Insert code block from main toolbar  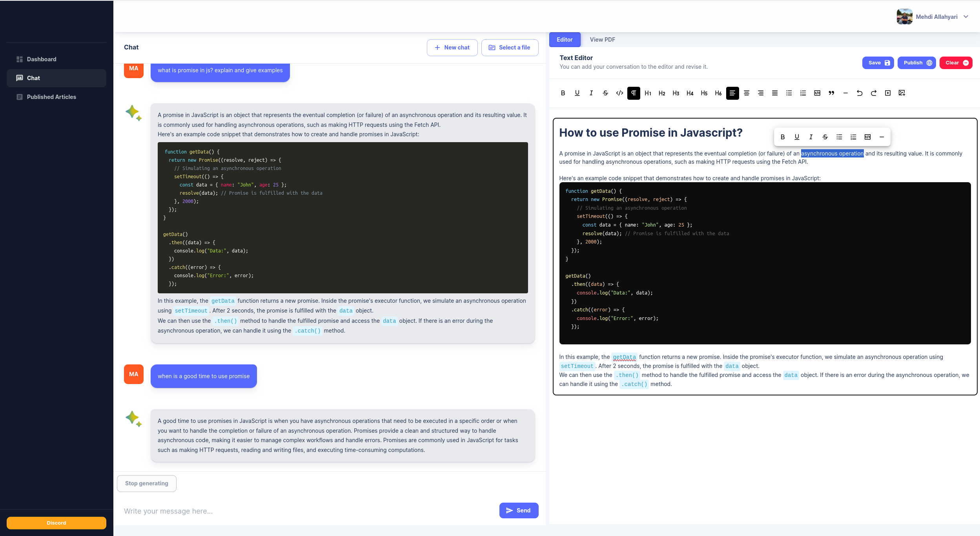click(x=817, y=93)
